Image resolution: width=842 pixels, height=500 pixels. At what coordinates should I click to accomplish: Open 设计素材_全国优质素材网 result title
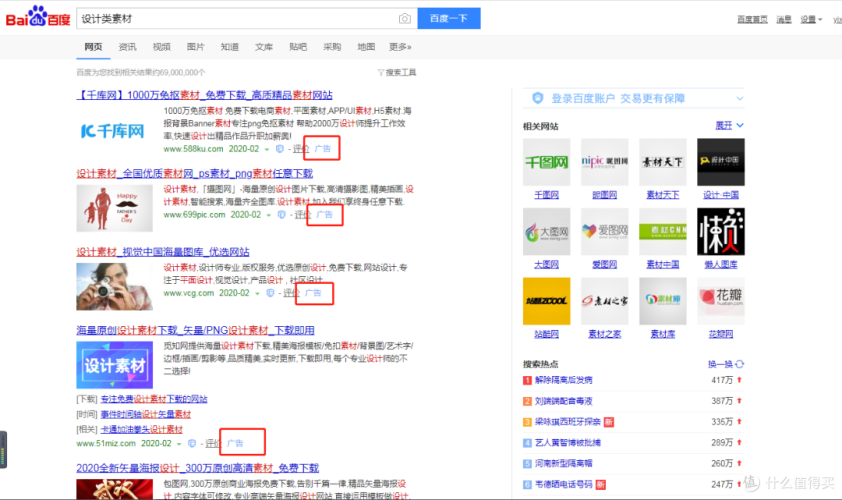194,173
